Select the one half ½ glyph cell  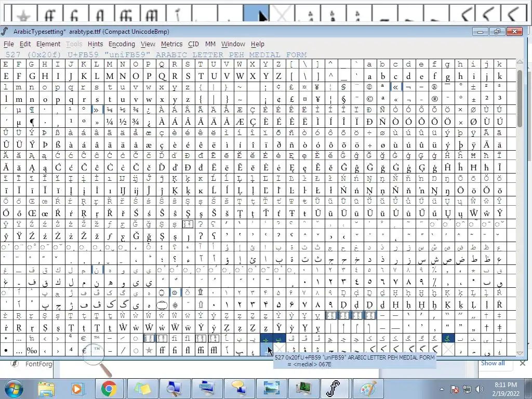click(x=123, y=122)
